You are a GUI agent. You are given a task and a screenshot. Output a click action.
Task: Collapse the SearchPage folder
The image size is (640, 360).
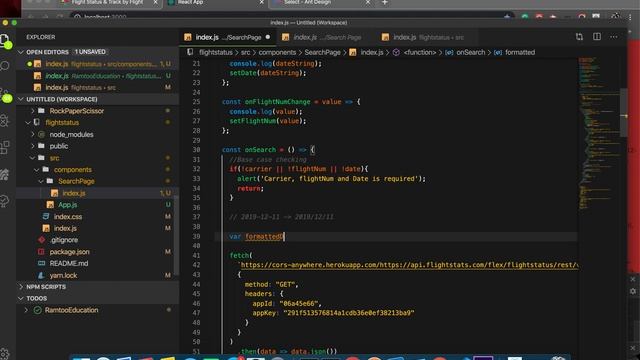click(41, 181)
